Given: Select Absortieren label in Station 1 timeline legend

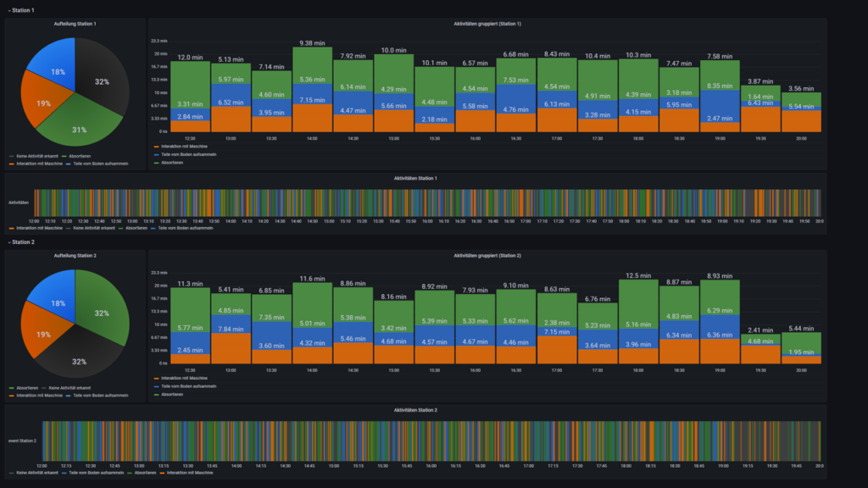Looking at the screenshot, I should point(135,228).
